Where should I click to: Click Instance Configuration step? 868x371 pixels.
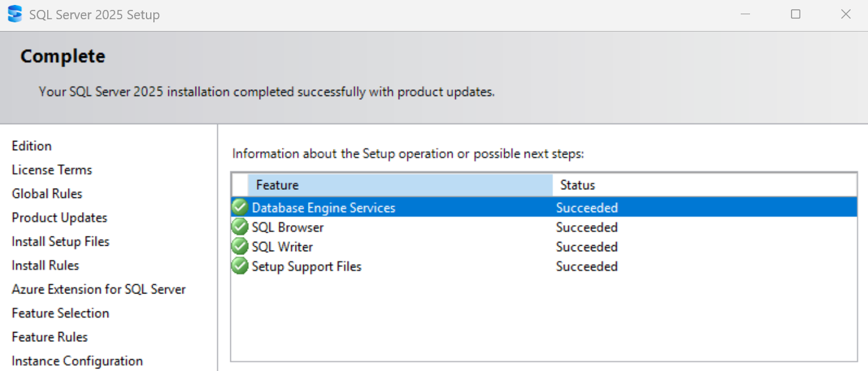click(x=77, y=361)
